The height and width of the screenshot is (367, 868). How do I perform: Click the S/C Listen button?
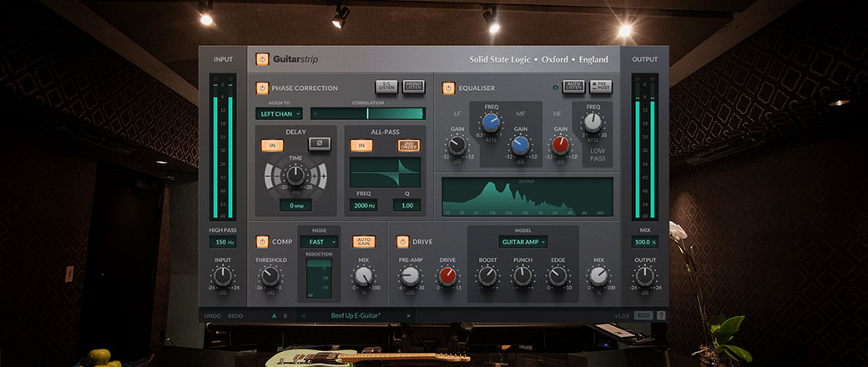(386, 87)
